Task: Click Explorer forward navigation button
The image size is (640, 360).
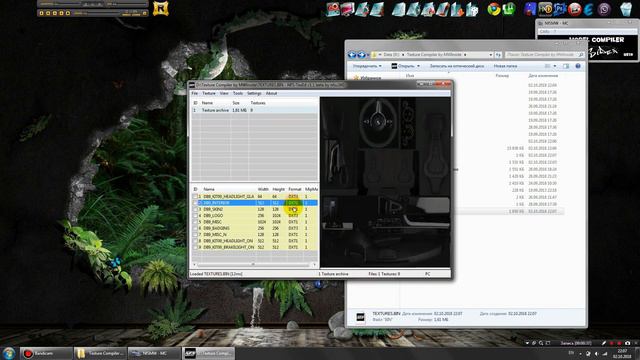Action: (x=361, y=55)
